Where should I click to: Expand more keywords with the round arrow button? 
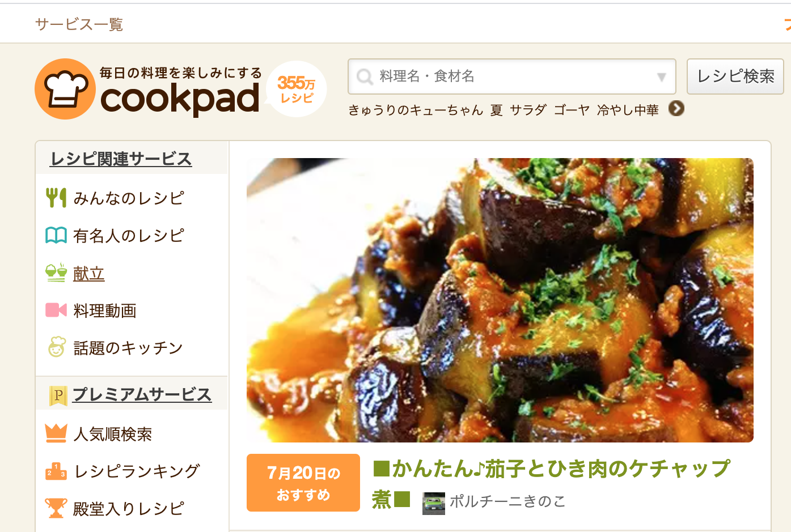coord(676,108)
